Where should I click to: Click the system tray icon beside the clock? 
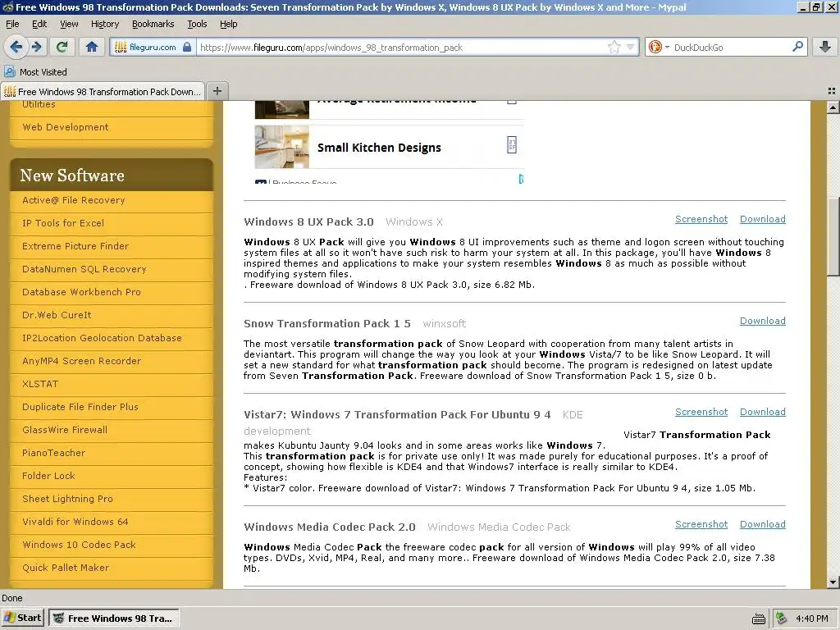coord(782,619)
